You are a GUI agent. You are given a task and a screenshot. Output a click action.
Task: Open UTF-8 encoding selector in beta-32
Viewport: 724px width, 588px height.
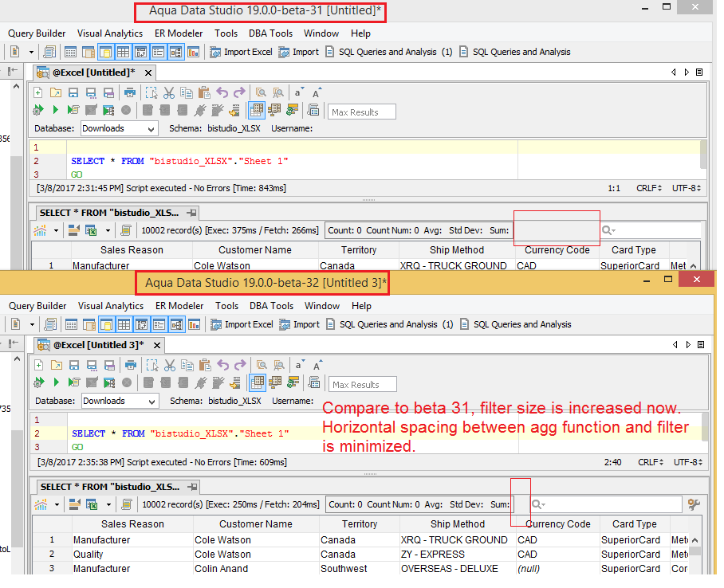687,462
